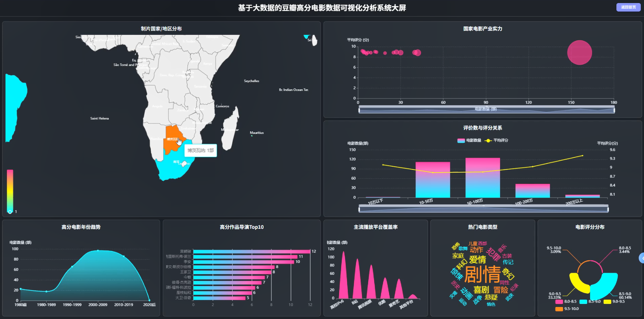The height and width of the screenshot is (319, 644).
Task: Click the 50-100万 bar
Action: (x=482, y=178)
